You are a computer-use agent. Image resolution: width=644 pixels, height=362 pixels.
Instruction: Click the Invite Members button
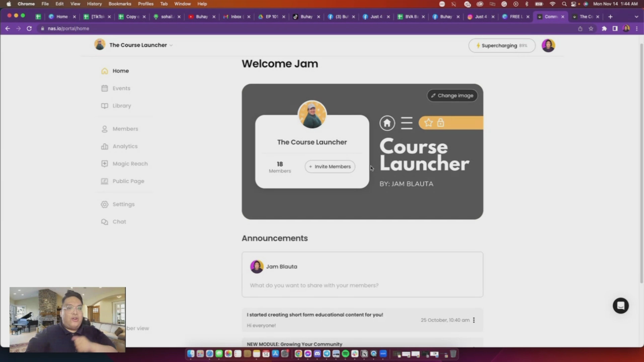point(330,166)
